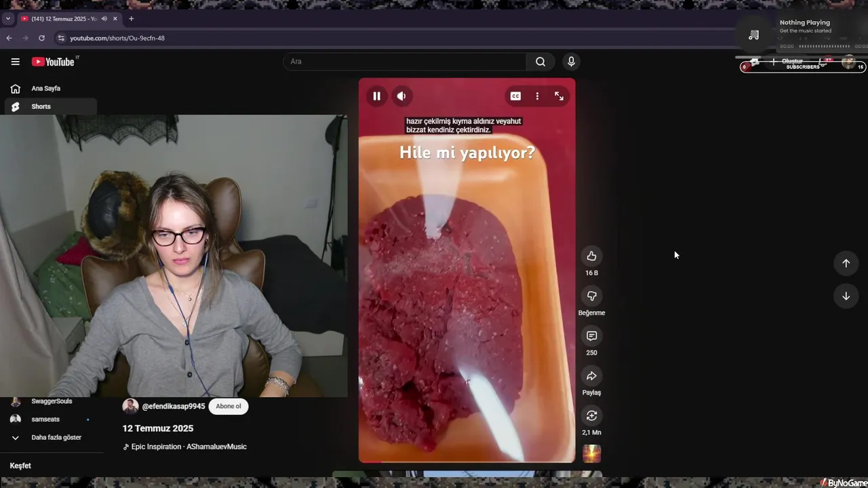Click the 12 Temmuz 2025 video title
The height and width of the screenshot is (488, 868).
point(158,428)
